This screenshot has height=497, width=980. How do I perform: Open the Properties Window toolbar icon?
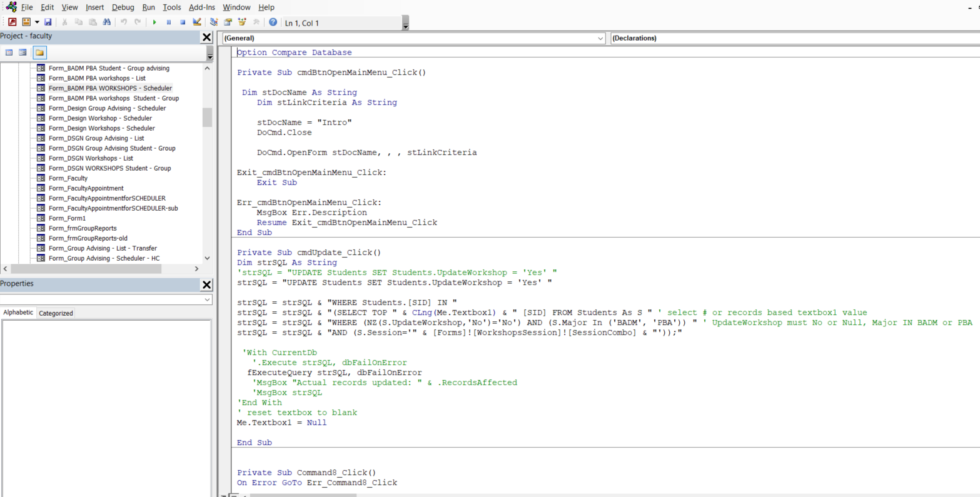click(228, 22)
